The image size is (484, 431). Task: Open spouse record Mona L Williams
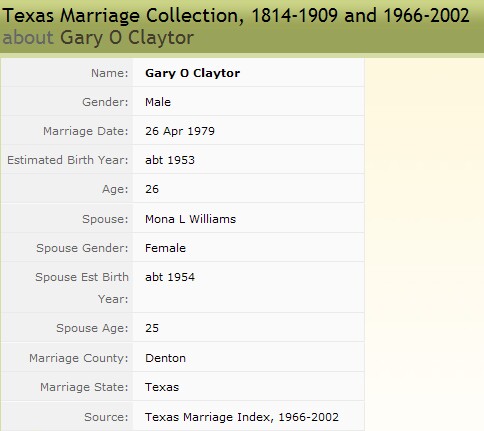click(190, 219)
